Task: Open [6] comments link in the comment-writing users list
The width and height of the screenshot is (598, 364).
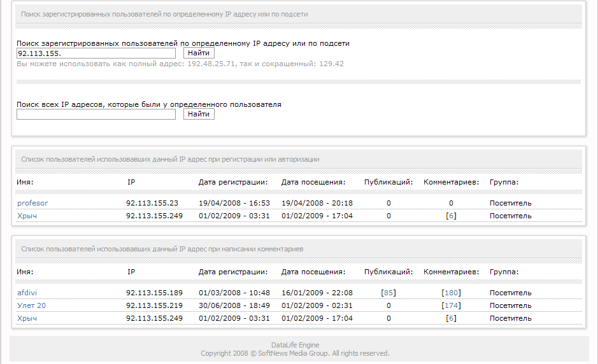Action: pos(451,318)
